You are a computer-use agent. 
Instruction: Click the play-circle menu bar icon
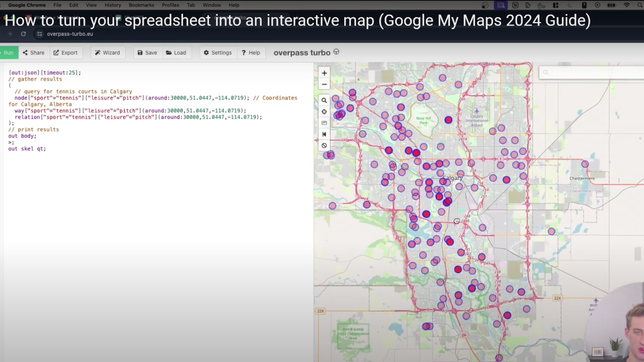(597, 5)
